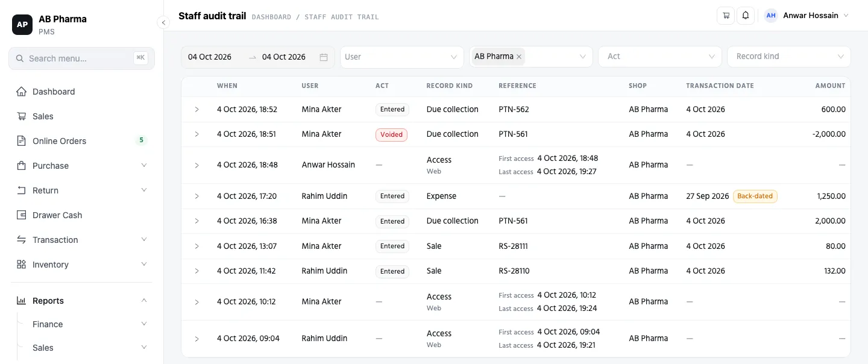Click the Purchase bag icon

[22, 166]
